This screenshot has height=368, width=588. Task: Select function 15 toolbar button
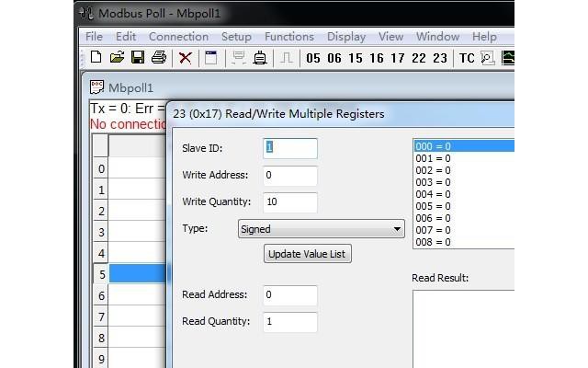pos(356,58)
